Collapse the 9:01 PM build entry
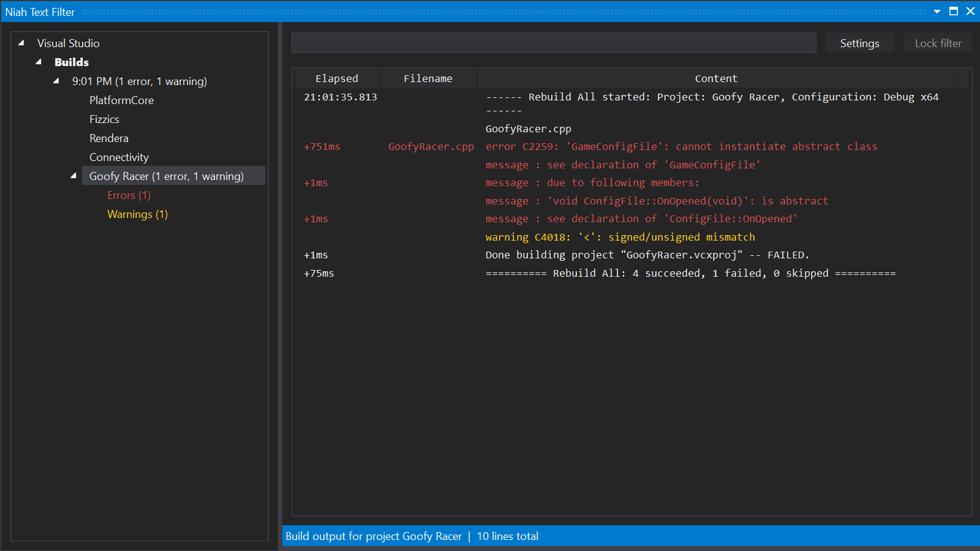Image resolution: width=980 pixels, height=551 pixels. 56,81
